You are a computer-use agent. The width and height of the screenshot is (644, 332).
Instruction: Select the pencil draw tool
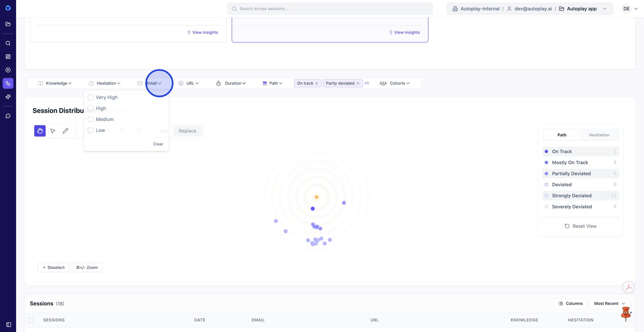(x=66, y=131)
